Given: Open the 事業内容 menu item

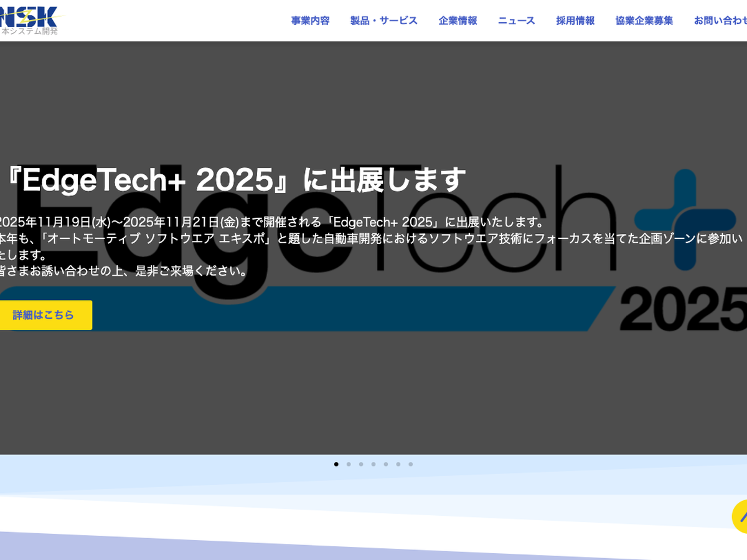Looking at the screenshot, I should [x=310, y=21].
